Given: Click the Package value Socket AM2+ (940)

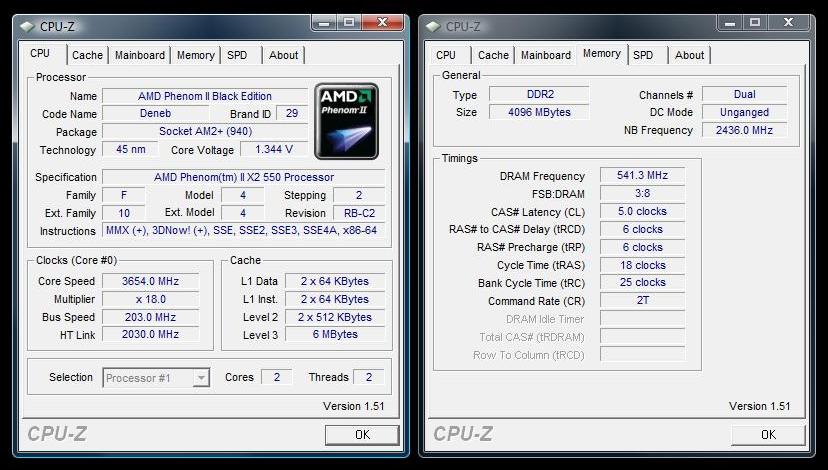Looking at the screenshot, I should [x=205, y=131].
